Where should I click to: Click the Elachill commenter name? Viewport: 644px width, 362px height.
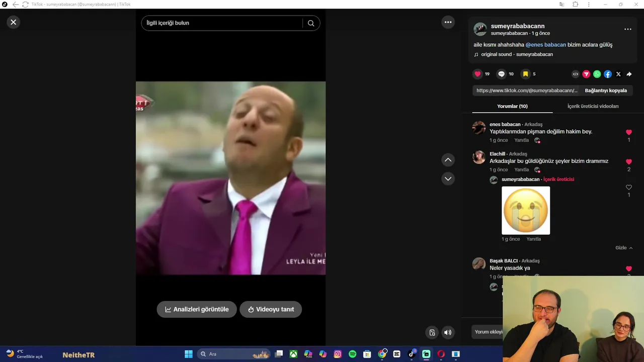[497, 154]
